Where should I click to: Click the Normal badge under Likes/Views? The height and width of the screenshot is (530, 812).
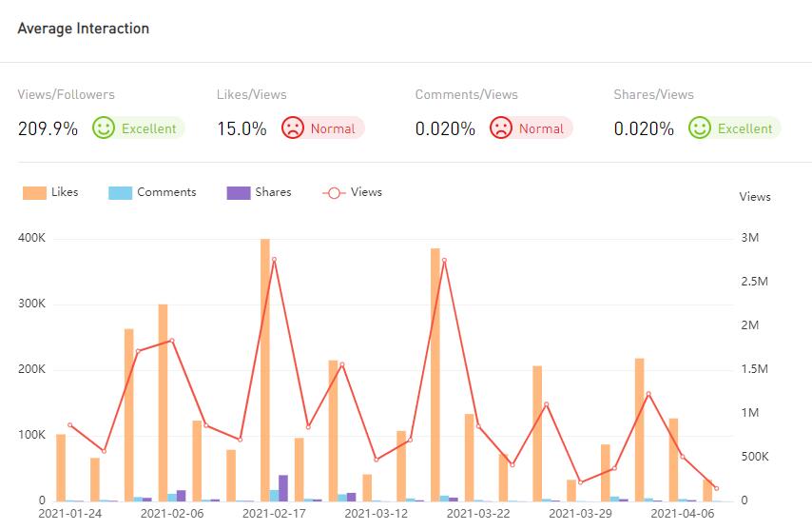pyautogui.click(x=333, y=128)
